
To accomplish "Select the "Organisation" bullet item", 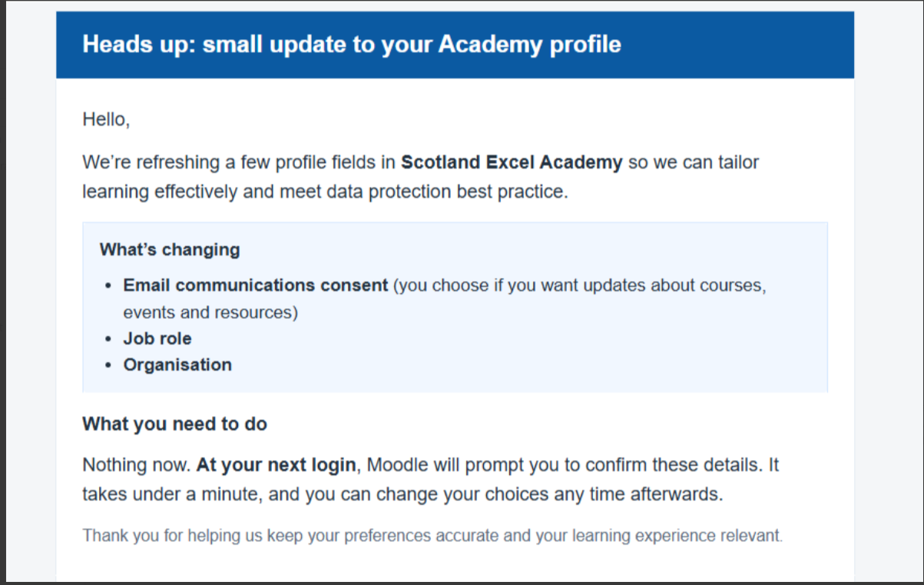I will point(177,364).
